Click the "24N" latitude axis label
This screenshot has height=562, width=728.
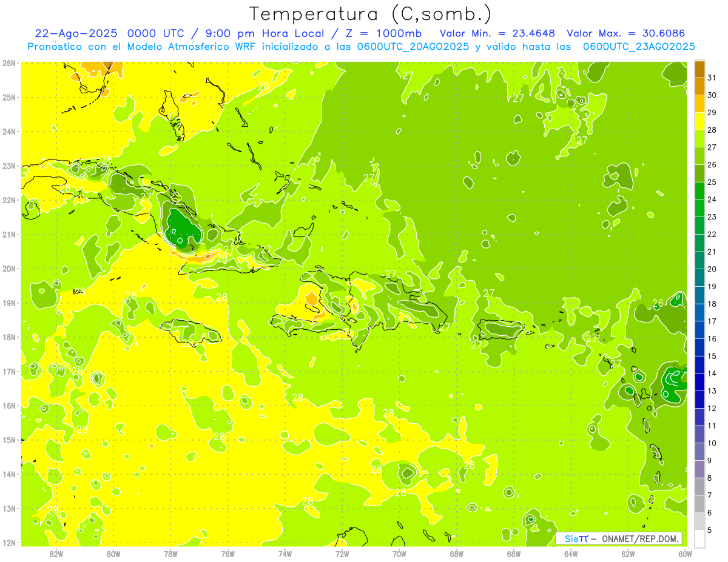(x=9, y=132)
